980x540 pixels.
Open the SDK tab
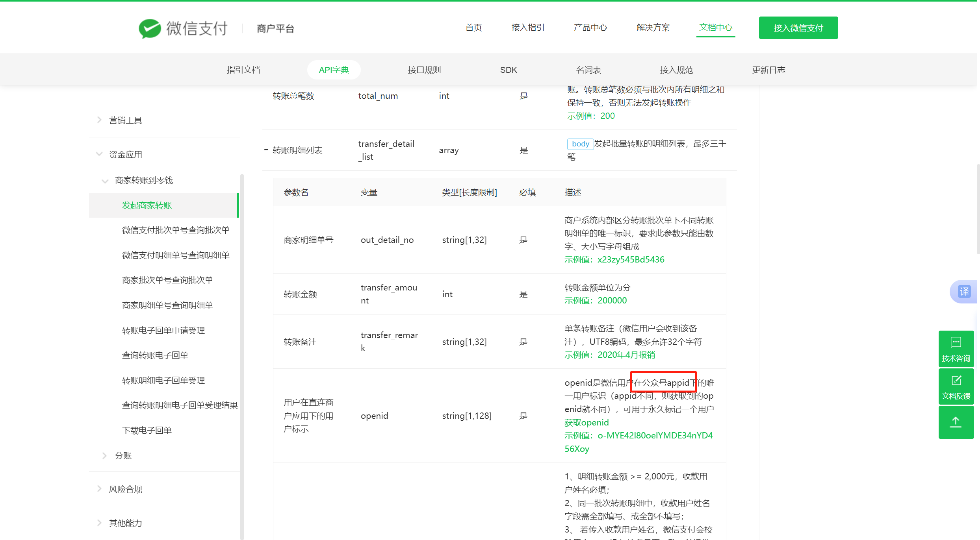click(x=508, y=70)
